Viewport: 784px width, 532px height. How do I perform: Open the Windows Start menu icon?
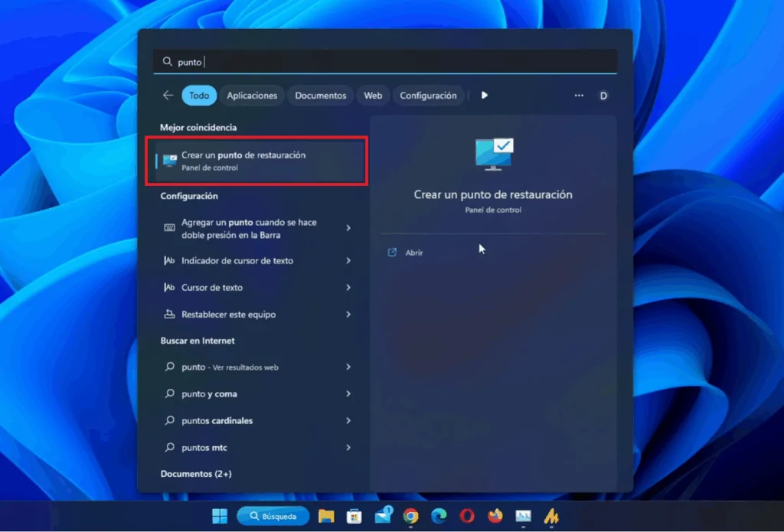pos(220,516)
